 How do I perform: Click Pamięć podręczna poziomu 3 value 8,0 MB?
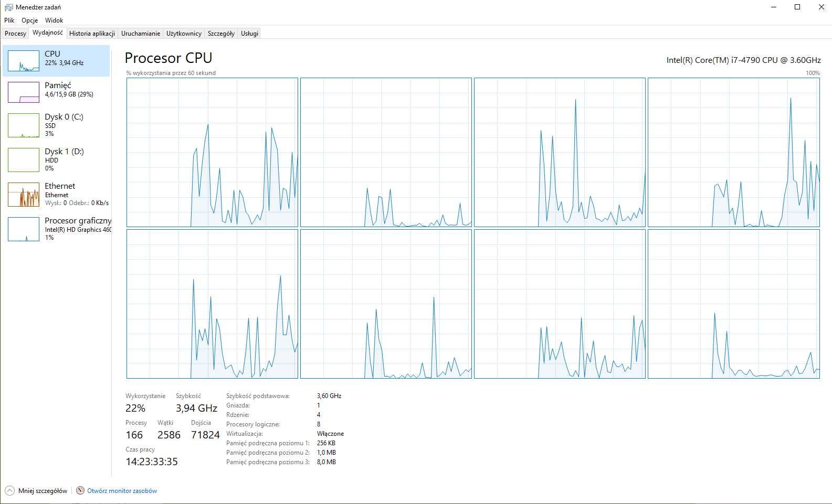coord(326,462)
